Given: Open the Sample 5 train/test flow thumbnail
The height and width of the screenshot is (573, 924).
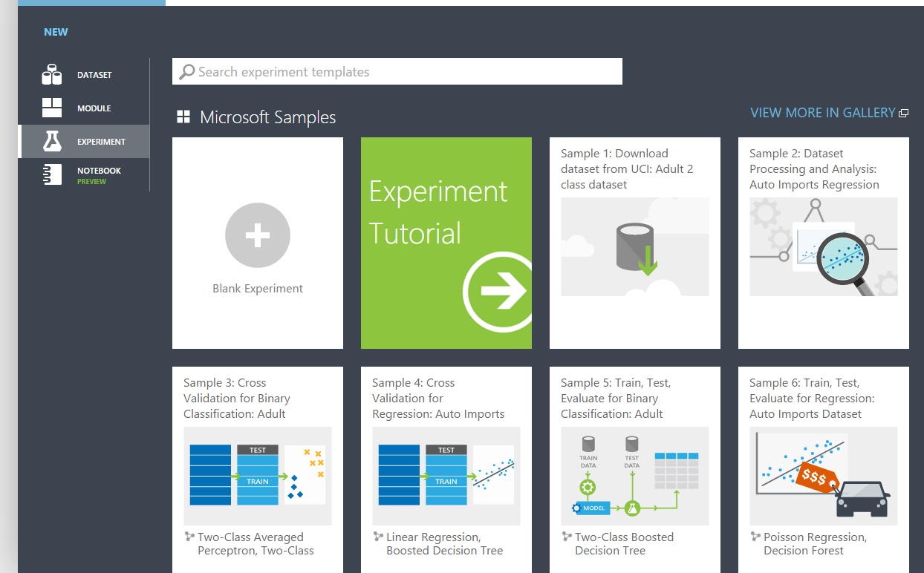Looking at the screenshot, I should pyautogui.click(x=635, y=476).
